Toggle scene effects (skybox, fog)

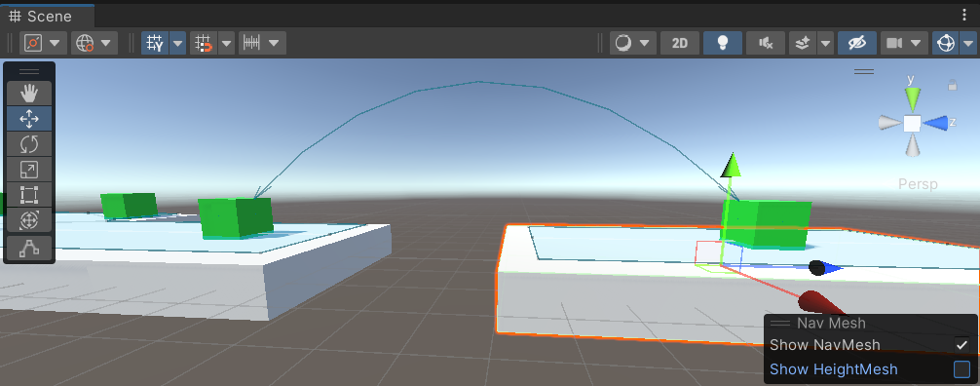point(803,43)
